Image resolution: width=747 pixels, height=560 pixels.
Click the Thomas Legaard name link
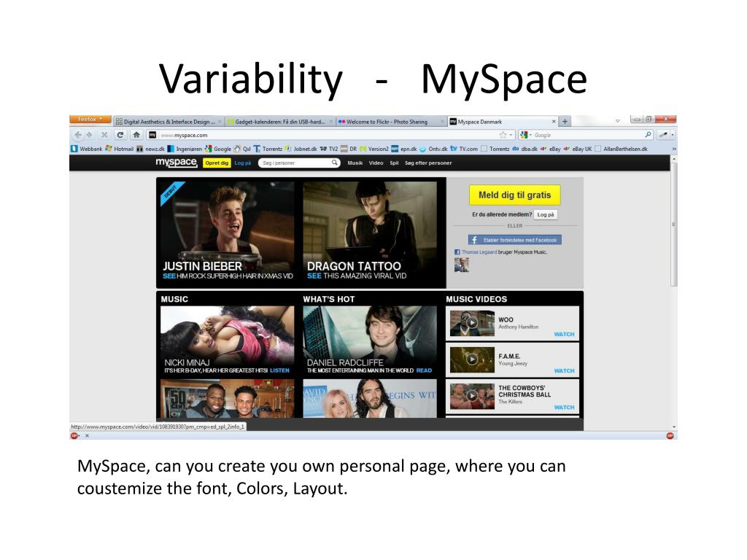click(x=479, y=252)
